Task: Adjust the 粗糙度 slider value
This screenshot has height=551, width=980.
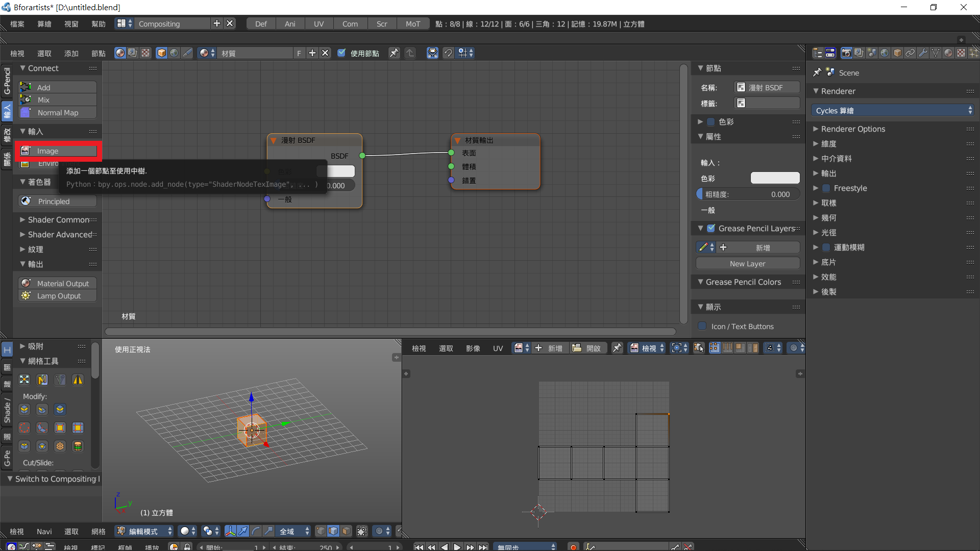Action: point(748,194)
